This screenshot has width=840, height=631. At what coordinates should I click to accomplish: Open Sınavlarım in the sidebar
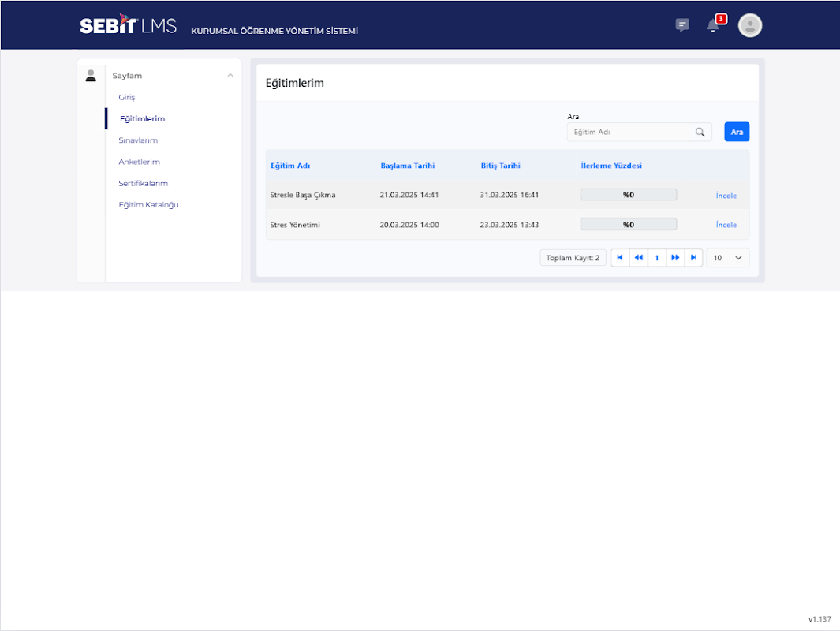point(138,140)
